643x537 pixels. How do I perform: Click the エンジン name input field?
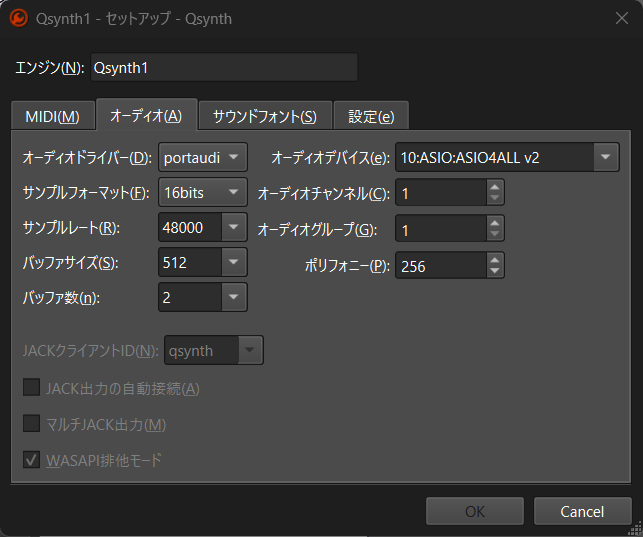click(x=224, y=68)
